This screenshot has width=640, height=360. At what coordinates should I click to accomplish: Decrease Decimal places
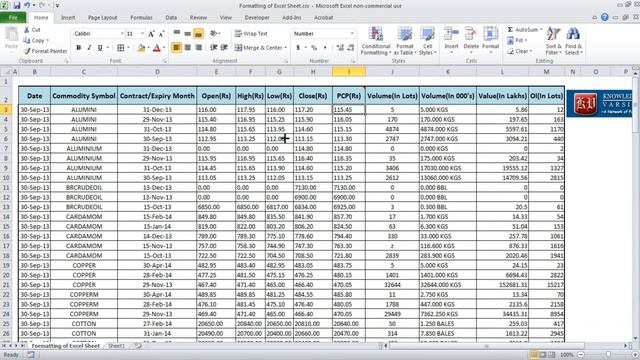point(351,48)
